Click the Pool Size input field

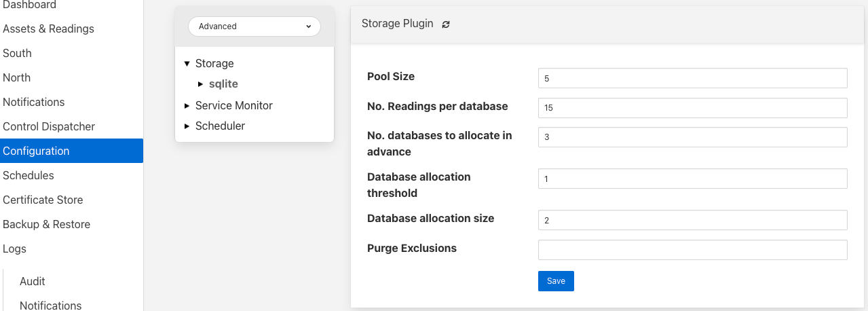(x=692, y=78)
